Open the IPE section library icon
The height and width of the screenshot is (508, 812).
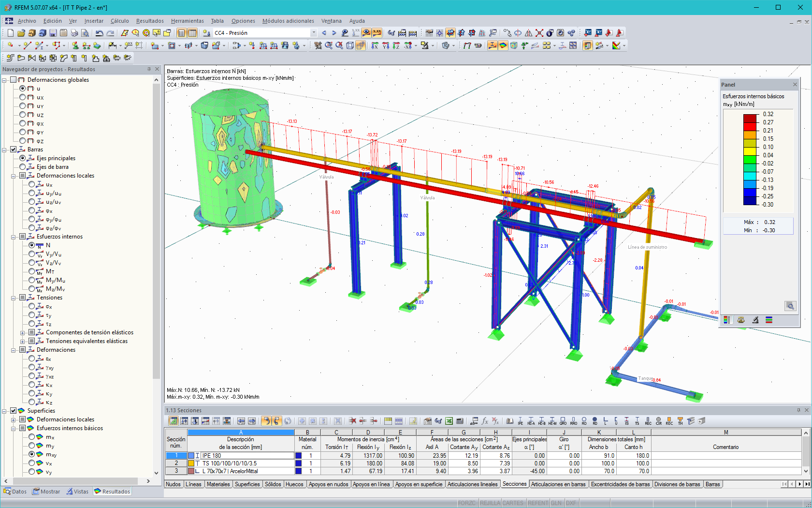click(x=521, y=421)
